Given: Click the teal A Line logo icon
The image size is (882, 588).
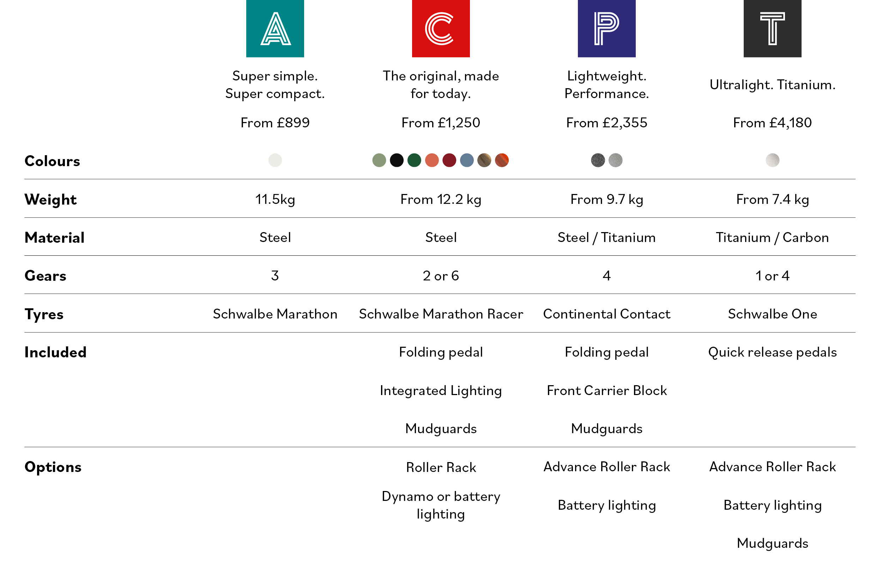Looking at the screenshot, I should tap(275, 29).
